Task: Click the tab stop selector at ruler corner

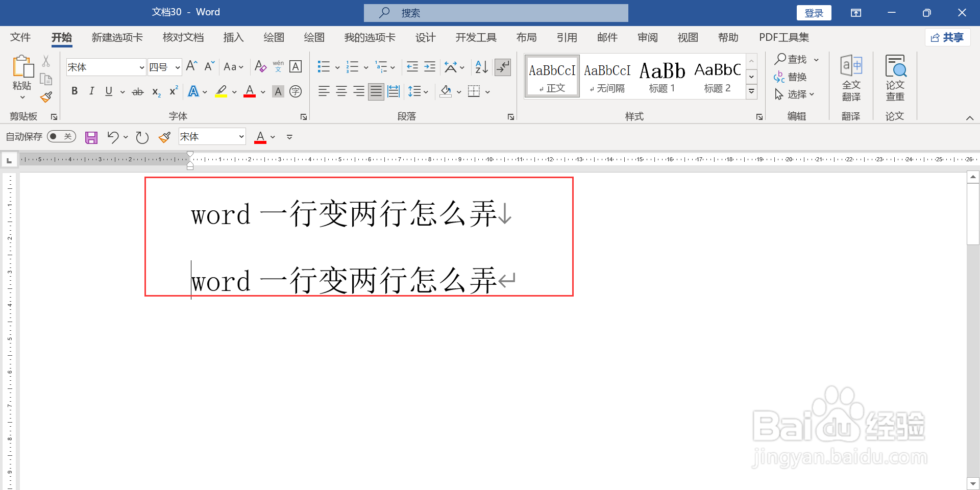Action: [x=9, y=161]
